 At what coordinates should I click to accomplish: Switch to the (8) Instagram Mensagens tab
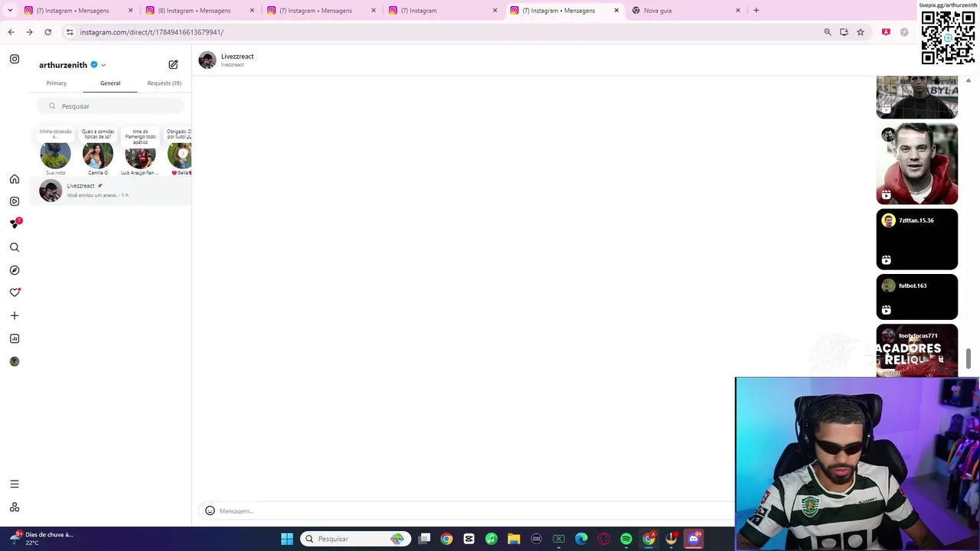coord(200,10)
